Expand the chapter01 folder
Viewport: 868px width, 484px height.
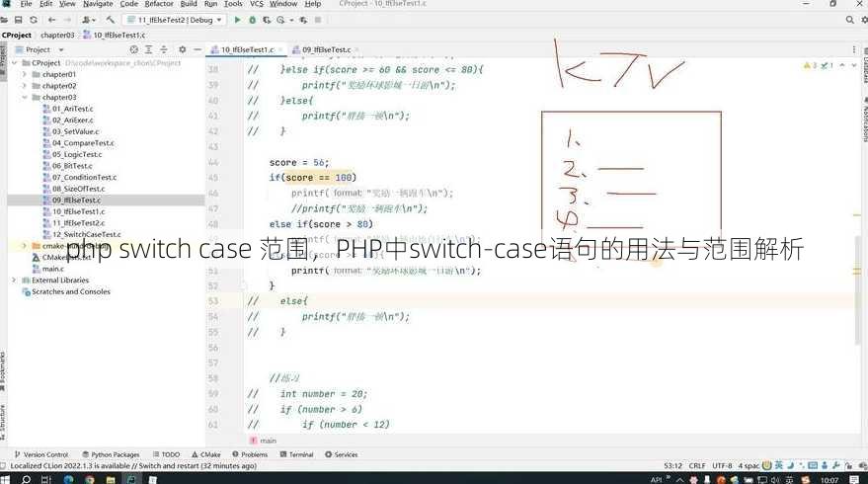pos(24,74)
